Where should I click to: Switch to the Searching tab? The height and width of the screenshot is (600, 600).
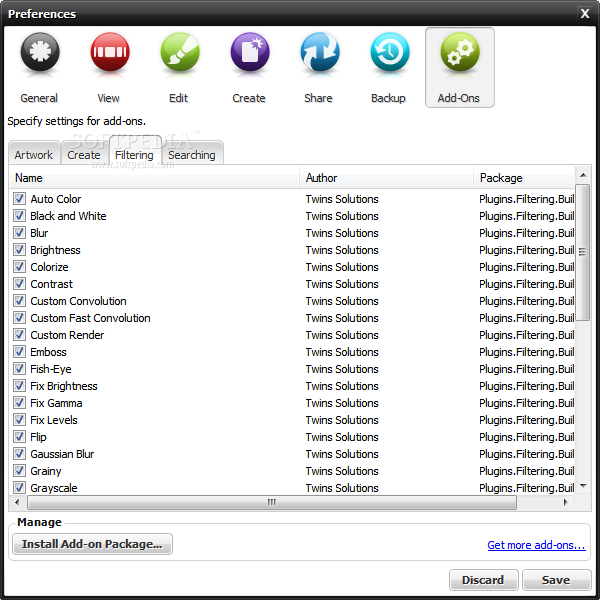(192, 154)
